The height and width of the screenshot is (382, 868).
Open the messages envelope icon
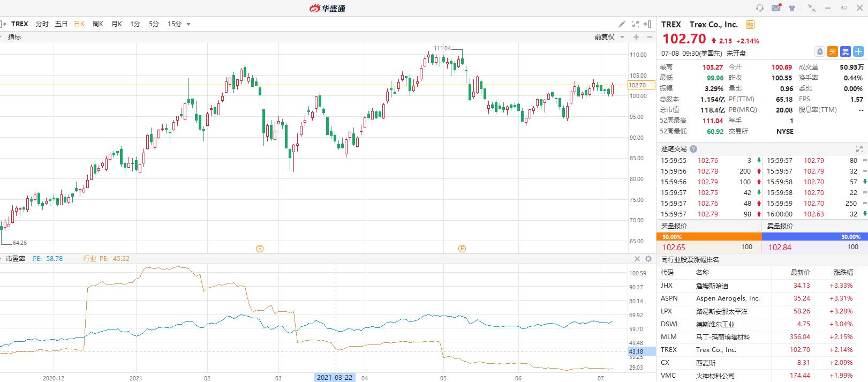[776, 8]
